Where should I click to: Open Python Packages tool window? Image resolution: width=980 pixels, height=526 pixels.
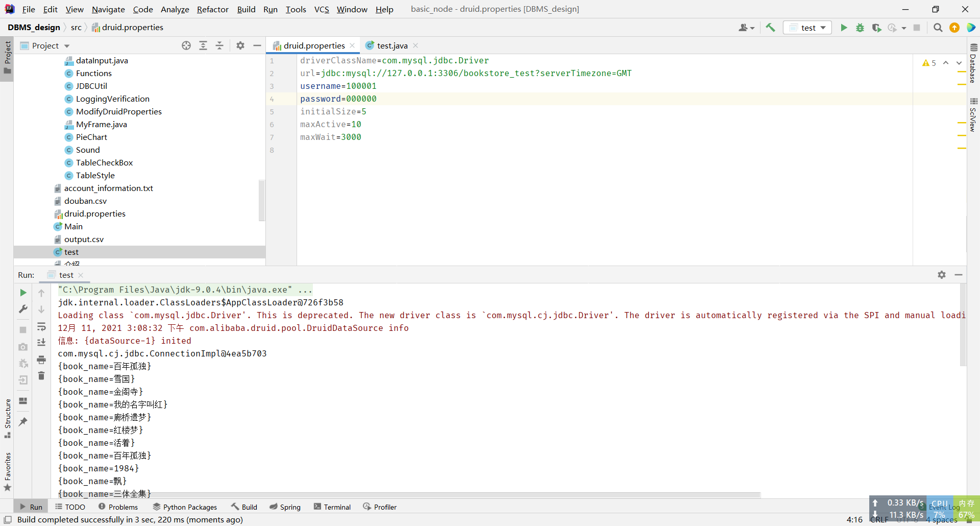tap(185, 507)
